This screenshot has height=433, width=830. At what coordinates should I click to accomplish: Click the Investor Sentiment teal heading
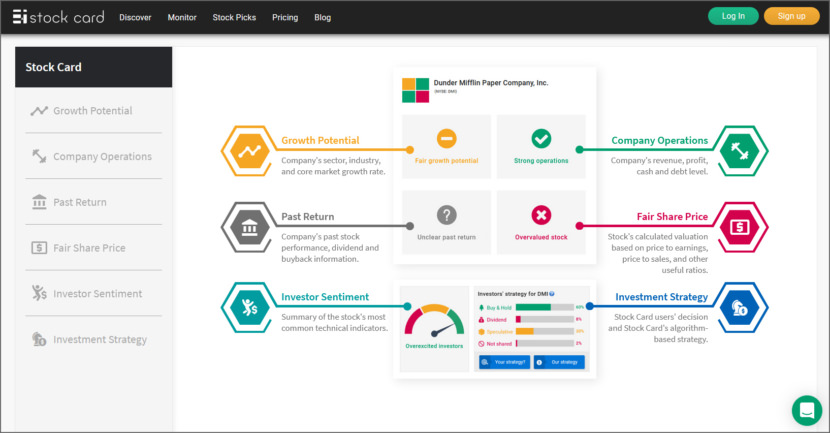coord(325,297)
